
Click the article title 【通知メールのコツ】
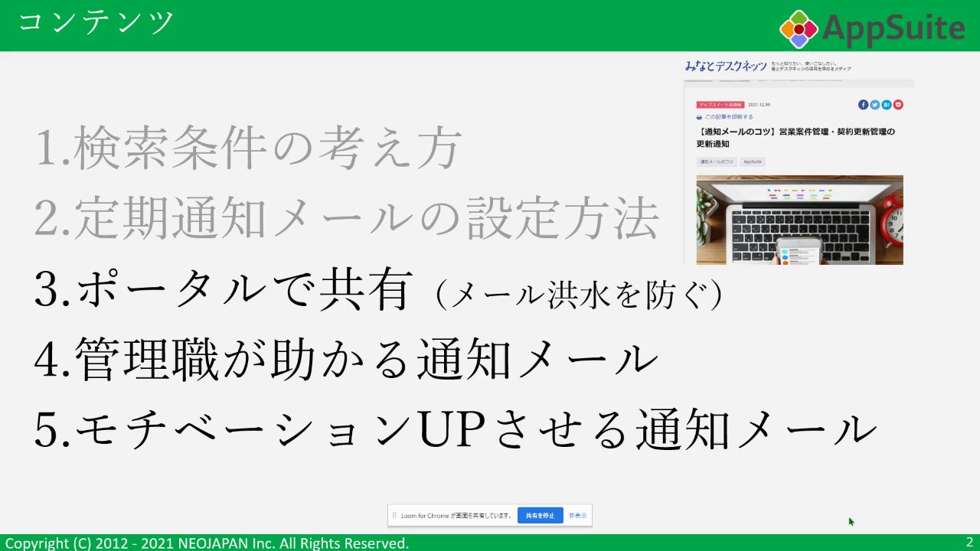click(795, 138)
